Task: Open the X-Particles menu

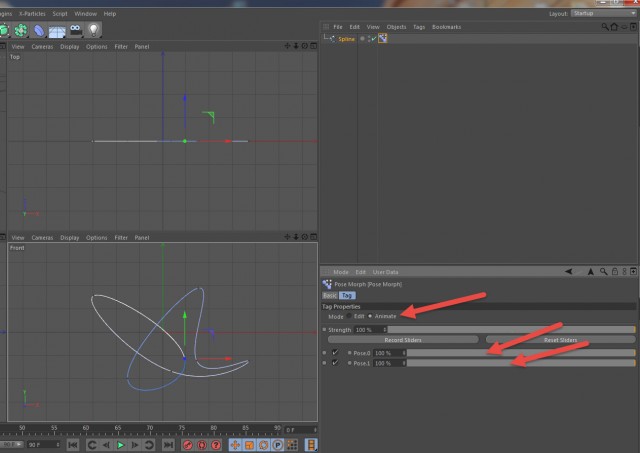Action: coord(32,13)
